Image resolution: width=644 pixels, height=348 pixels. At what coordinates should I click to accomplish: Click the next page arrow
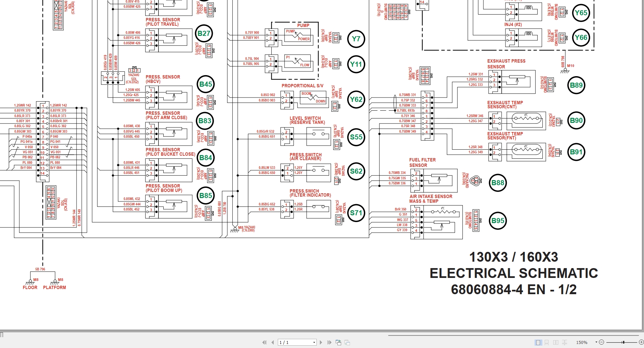click(321, 342)
